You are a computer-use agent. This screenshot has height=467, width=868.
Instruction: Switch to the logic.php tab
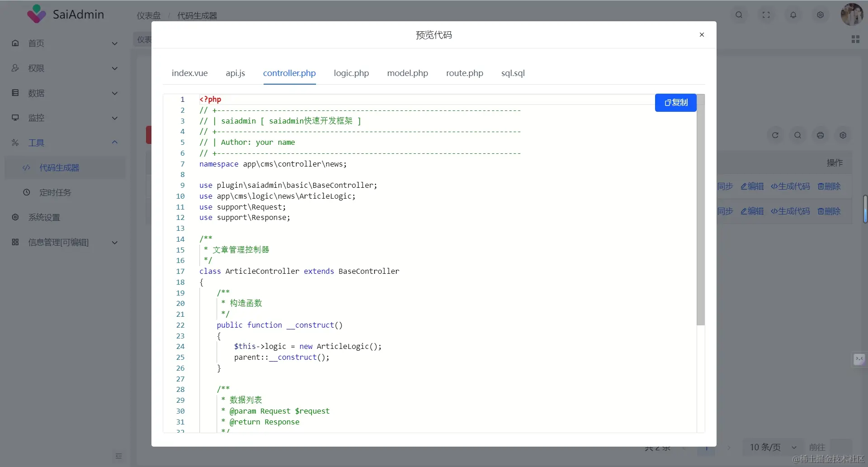pyautogui.click(x=351, y=73)
